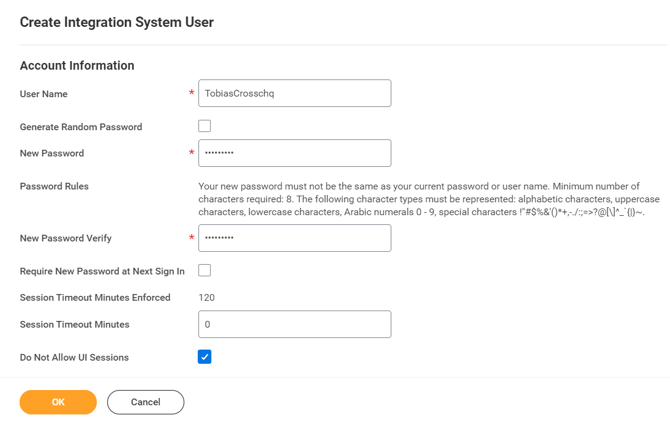The image size is (670, 423).
Task: Select the Account Information section heading
Action: tap(77, 66)
